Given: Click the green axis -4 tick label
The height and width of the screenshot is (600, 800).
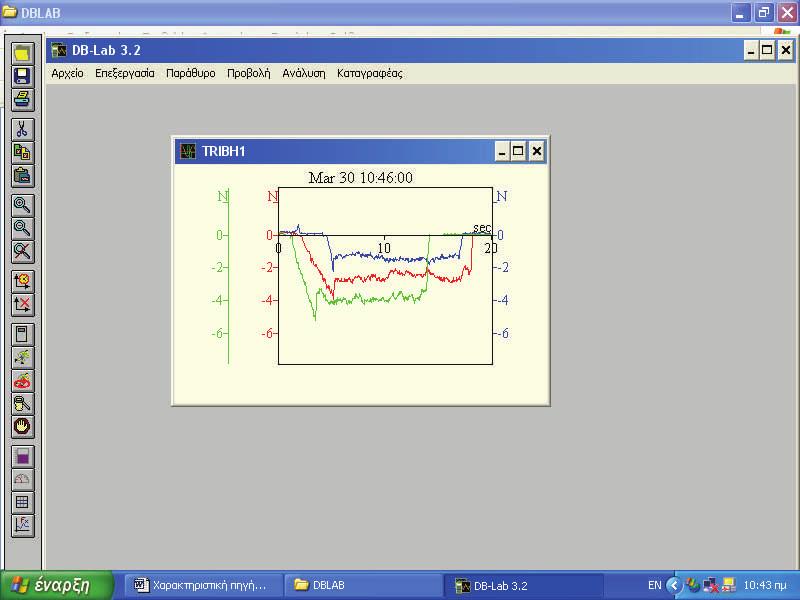Looking at the screenshot, I should 218,300.
